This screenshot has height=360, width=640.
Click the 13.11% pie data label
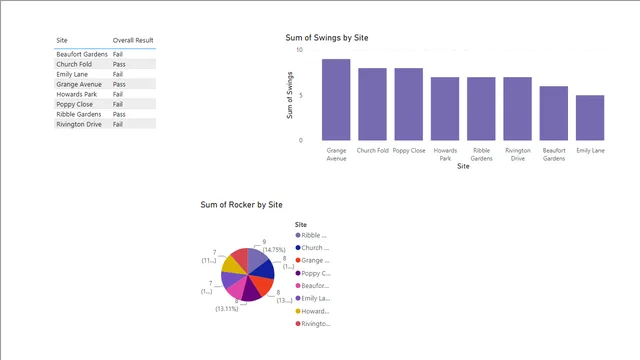[x=227, y=309]
